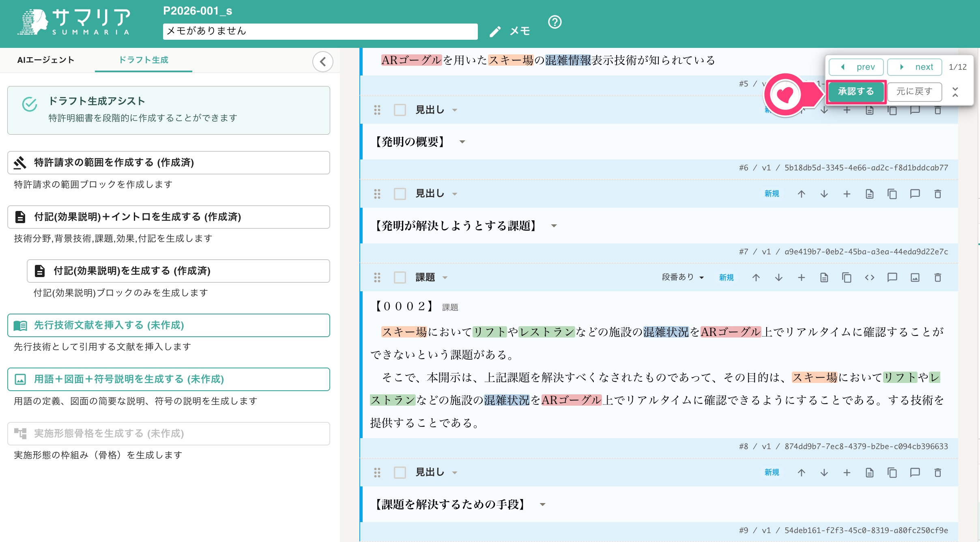The width and height of the screenshot is (980, 542).
Task: Check the box for 【課題を解決するための手段】 heading block
Action: [400, 473]
